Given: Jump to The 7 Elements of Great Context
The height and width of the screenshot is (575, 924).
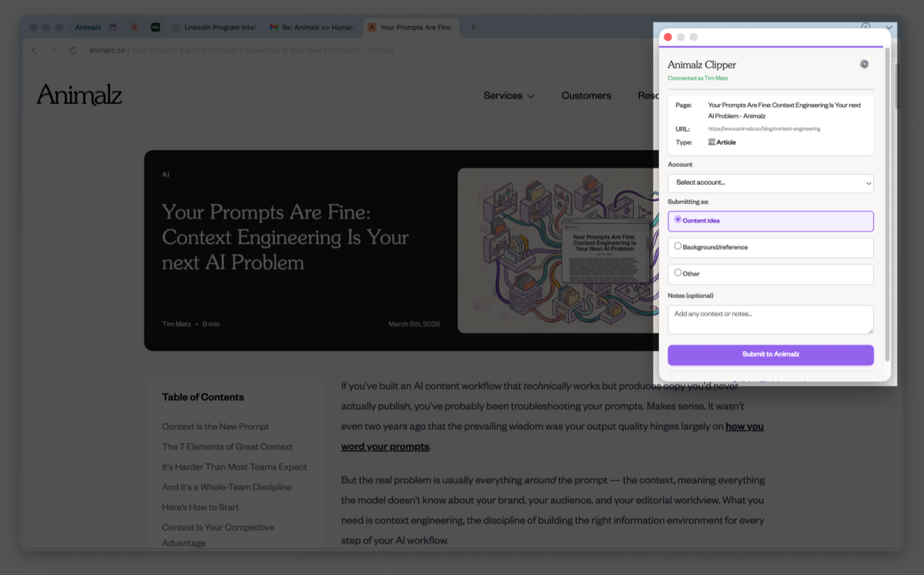Looking at the screenshot, I should pyautogui.click(x=227, y=446).
